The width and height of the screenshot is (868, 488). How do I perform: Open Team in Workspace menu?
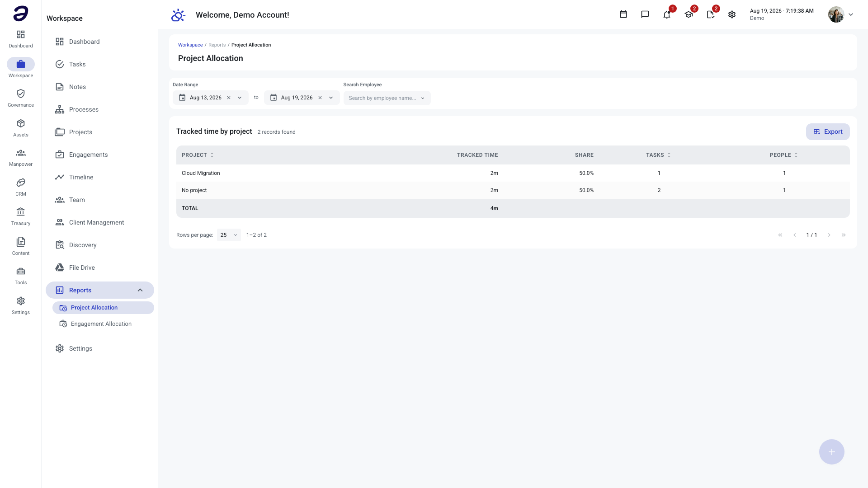[100, 200]
